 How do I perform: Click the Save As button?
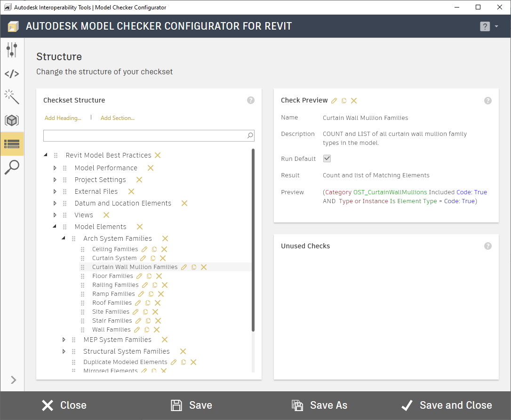319,405
